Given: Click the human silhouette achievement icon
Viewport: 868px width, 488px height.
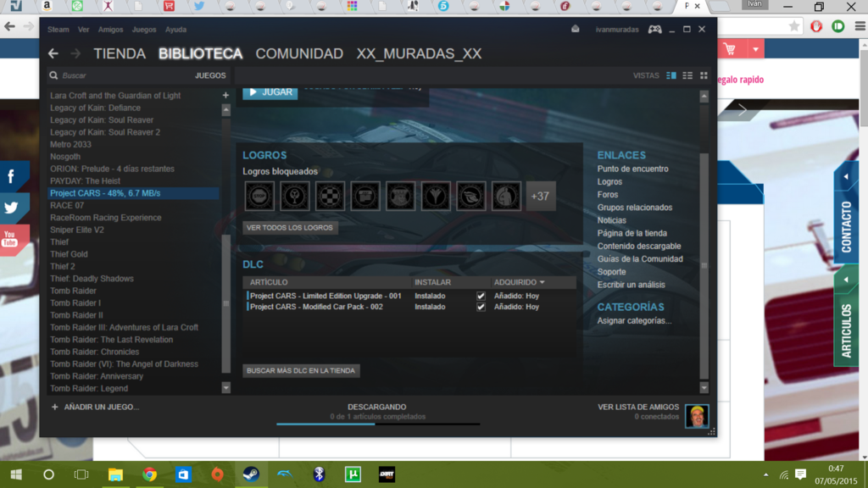Looking at the screenshot, I should 506,196.
